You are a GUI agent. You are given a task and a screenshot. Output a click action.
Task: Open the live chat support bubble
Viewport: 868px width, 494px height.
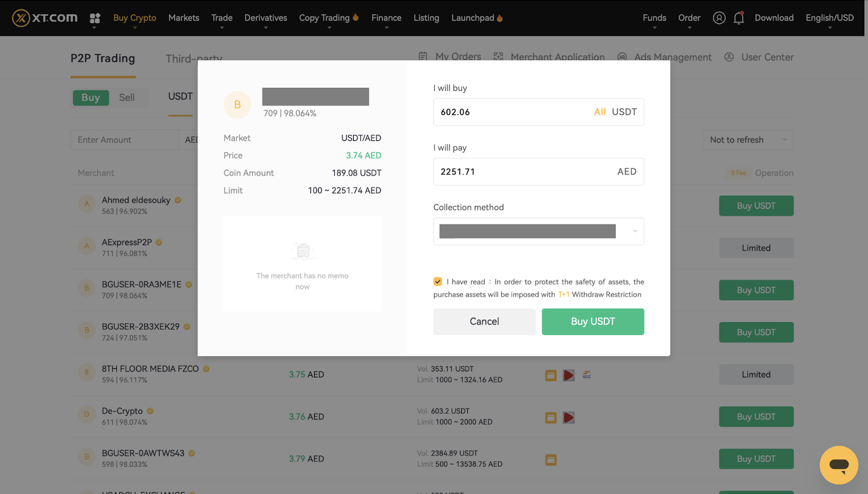pos(838,465)
